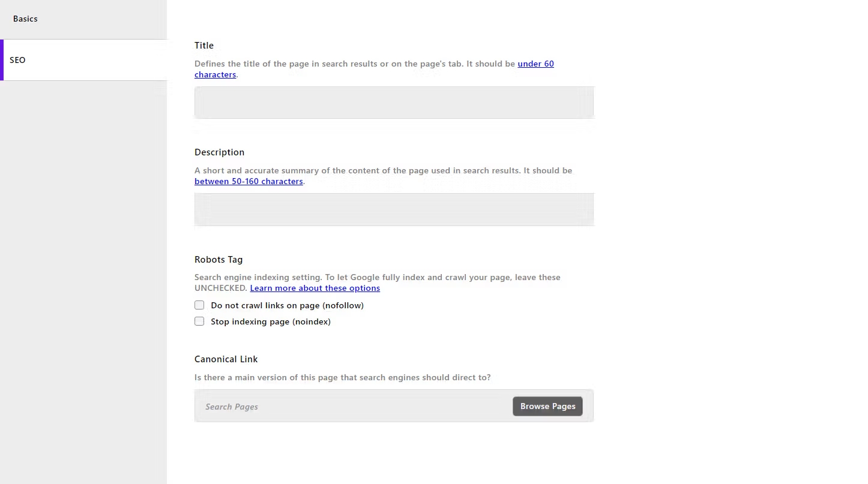Click the Canonical Link heading
Image resolution: width=868 pixels, height=484 pixels.
point(226,359)
